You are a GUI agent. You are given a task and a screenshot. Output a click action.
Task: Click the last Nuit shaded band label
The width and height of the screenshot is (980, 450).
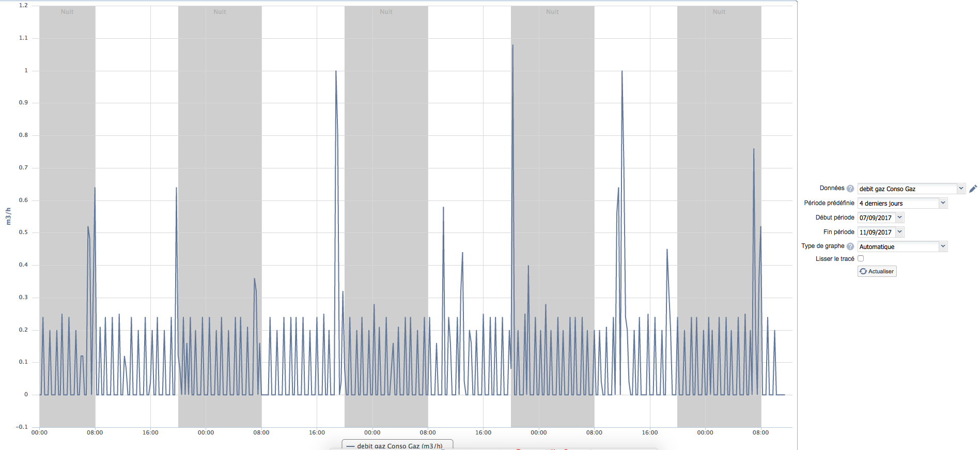pos(719,12)
